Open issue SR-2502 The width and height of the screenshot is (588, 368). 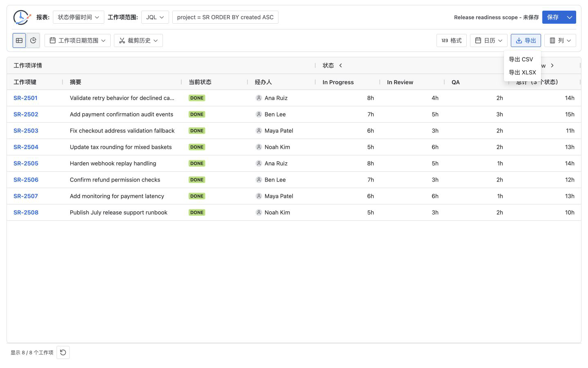(x=26, y=114)
